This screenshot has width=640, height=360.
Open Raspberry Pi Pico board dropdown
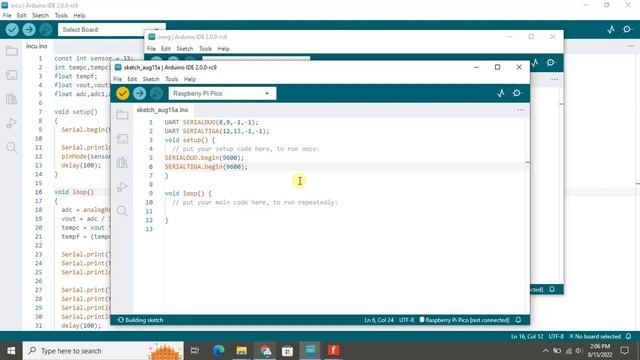222,93
